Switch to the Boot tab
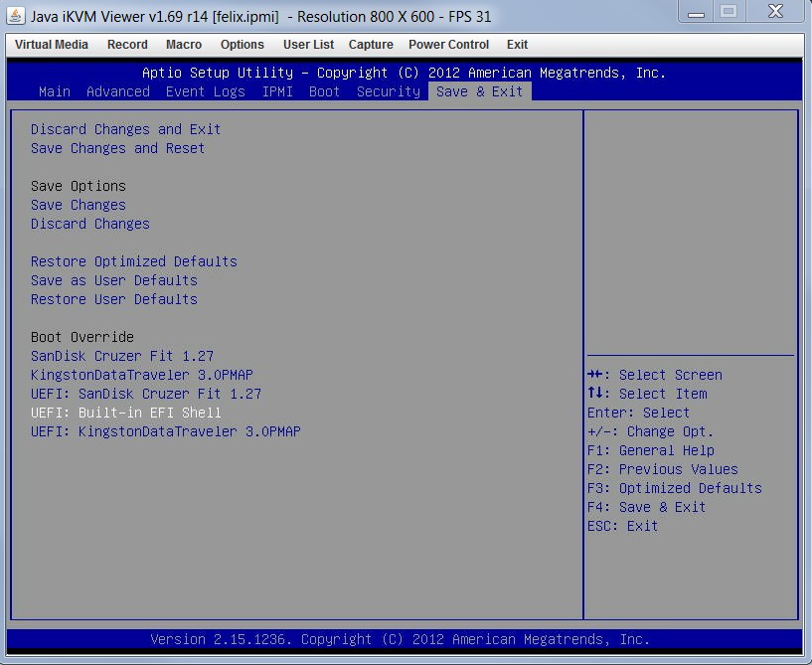 coord(324,91)
